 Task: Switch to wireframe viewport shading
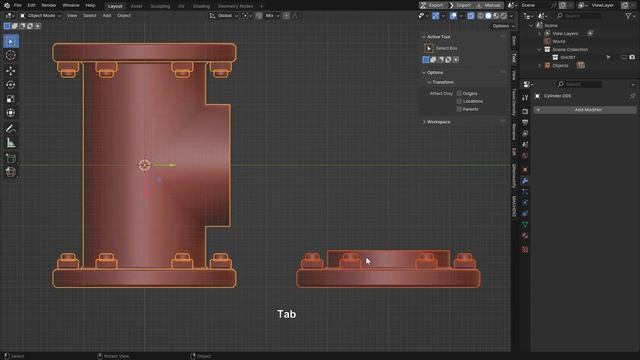(480, 16)
